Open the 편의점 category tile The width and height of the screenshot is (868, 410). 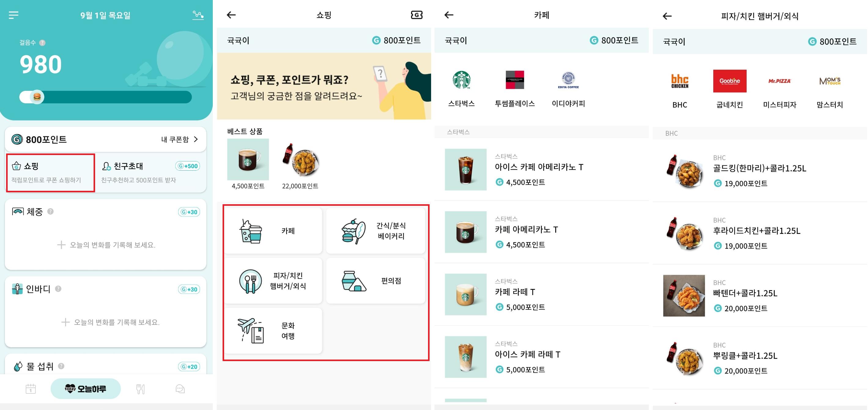tap(375, 281)
